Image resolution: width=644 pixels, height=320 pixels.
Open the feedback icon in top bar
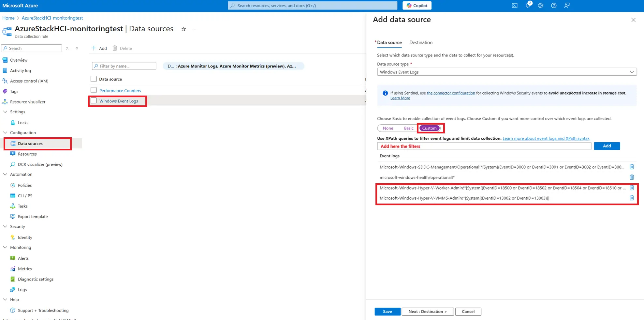pos(567,6)
